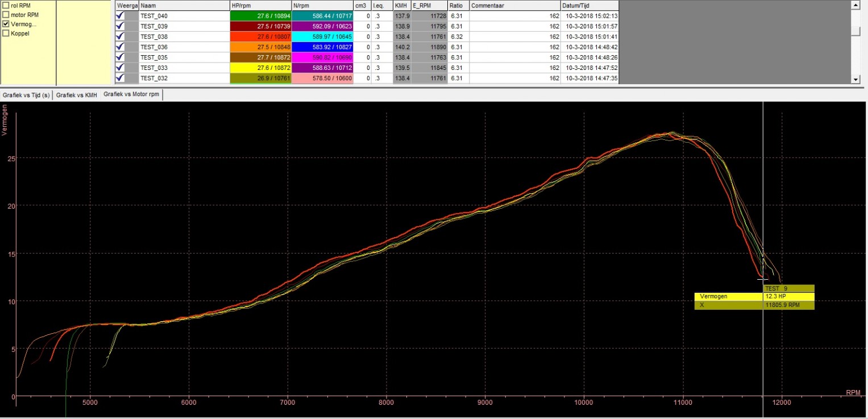
Task: Click date cell 10-3-2018 14:48:42
Action: click(589, 47)
